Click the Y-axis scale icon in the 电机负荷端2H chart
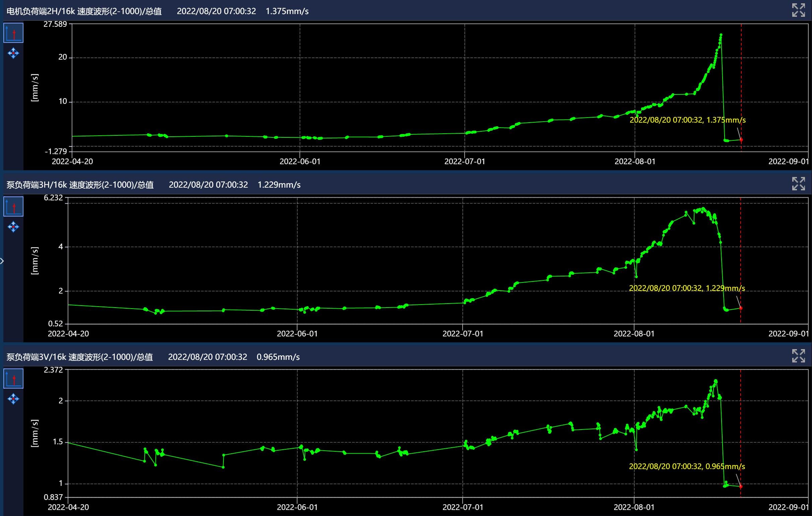The height and width of the screenshot is (516, 812). point(13,33)
